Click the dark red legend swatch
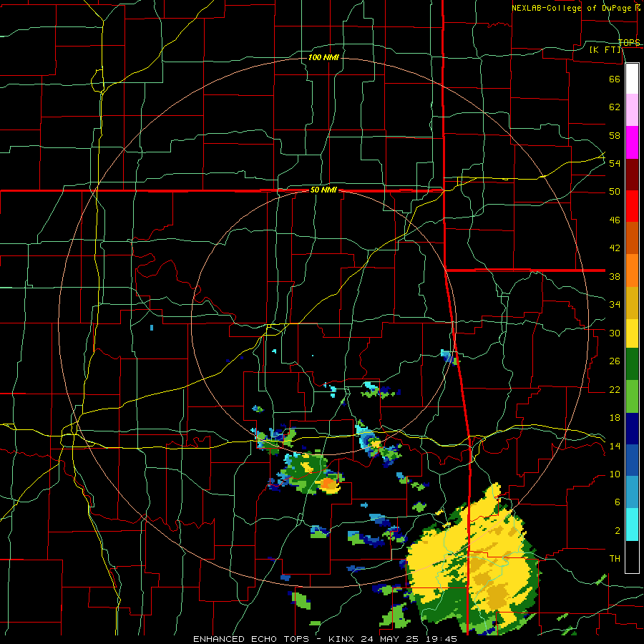The width and height of the screenshot is (644, 644). tap(632, 175)
